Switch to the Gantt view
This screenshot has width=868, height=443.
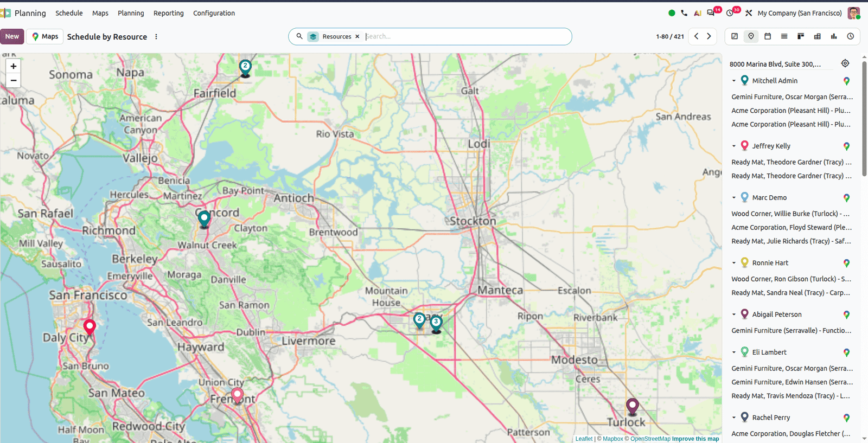click(735, 36)
